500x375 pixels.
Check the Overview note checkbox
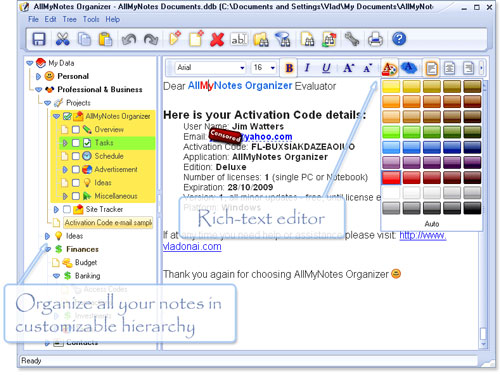pos(76,129)
